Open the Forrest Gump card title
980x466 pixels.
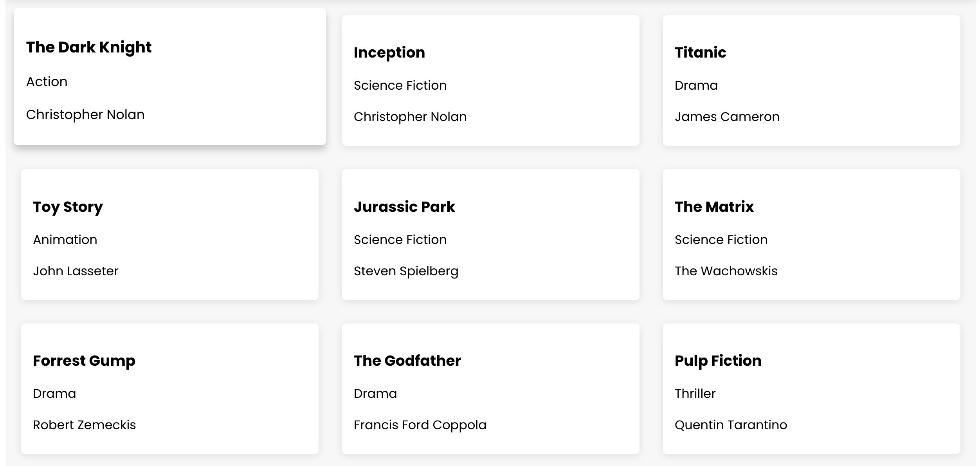click(84, 361)
